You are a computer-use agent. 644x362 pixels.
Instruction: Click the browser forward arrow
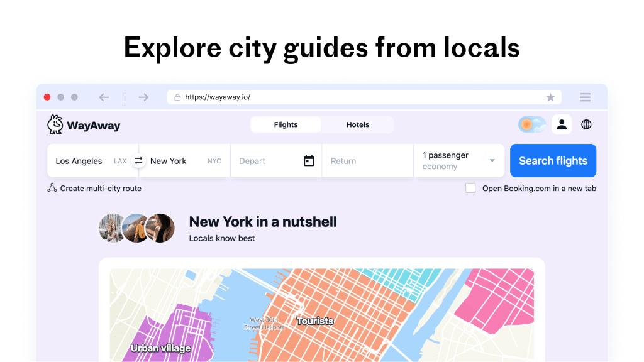143,97
